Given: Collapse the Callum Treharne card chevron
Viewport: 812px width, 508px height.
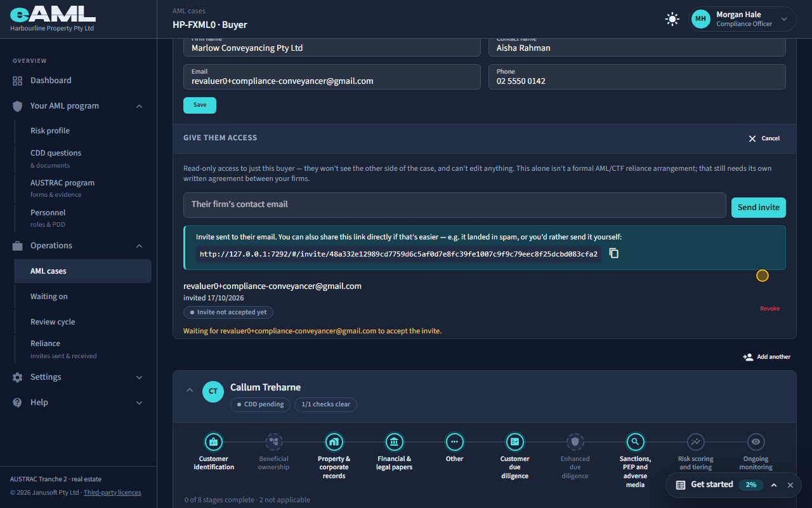Looking at the screenshot, I should [189, 390].
